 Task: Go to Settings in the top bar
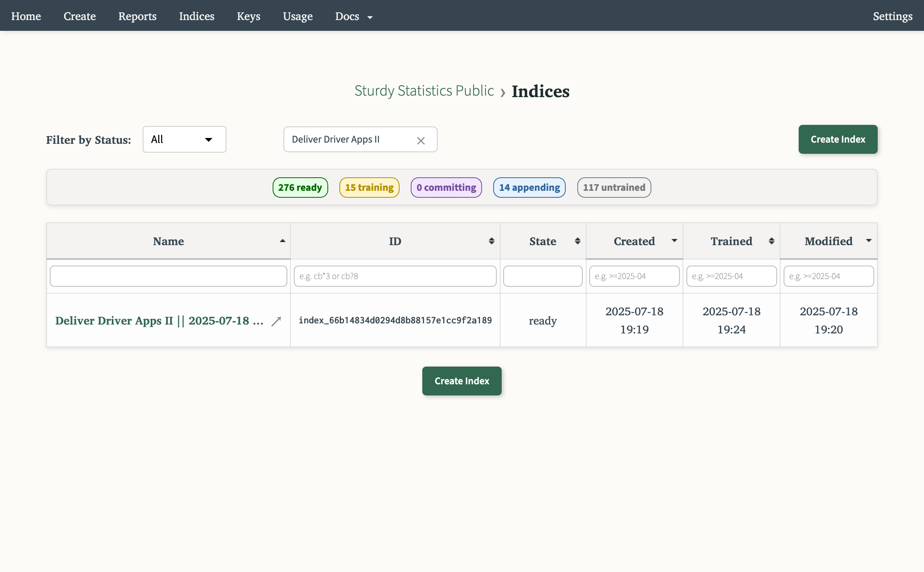pyautogui.click(x=893, y=16)
